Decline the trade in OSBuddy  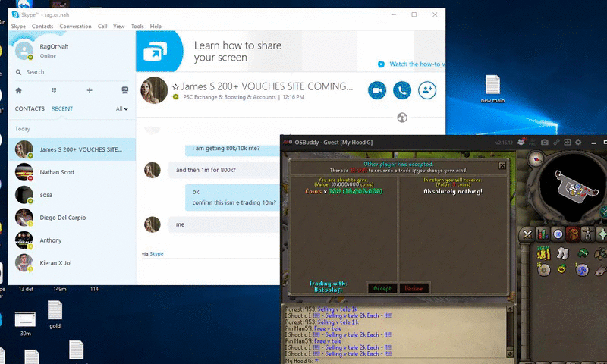[414, 288]
